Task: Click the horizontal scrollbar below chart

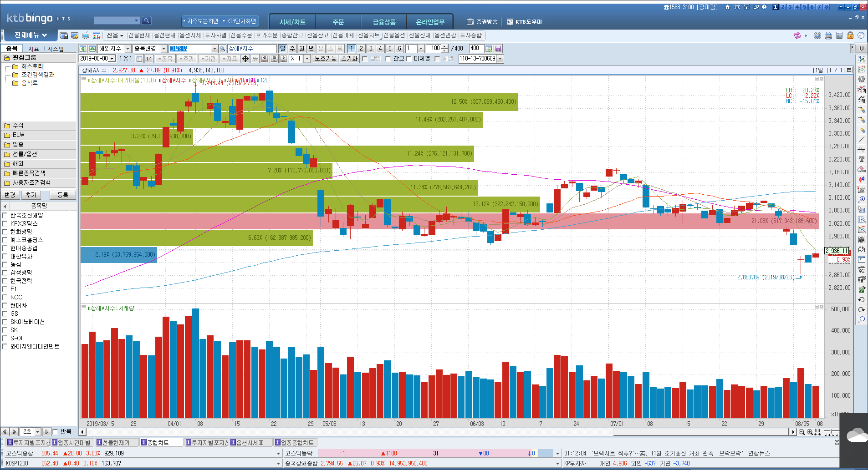Action: coord(437,432)
